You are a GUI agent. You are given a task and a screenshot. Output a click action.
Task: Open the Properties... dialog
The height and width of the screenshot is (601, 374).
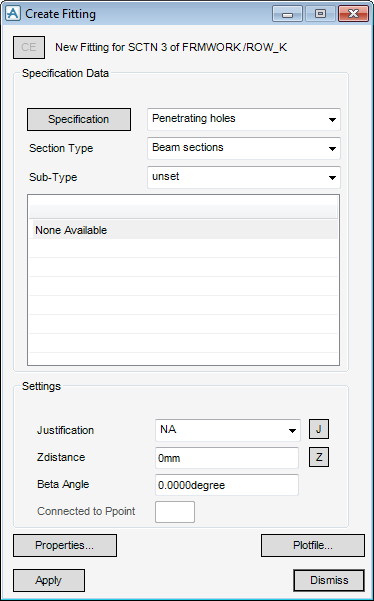click(65, 545)
